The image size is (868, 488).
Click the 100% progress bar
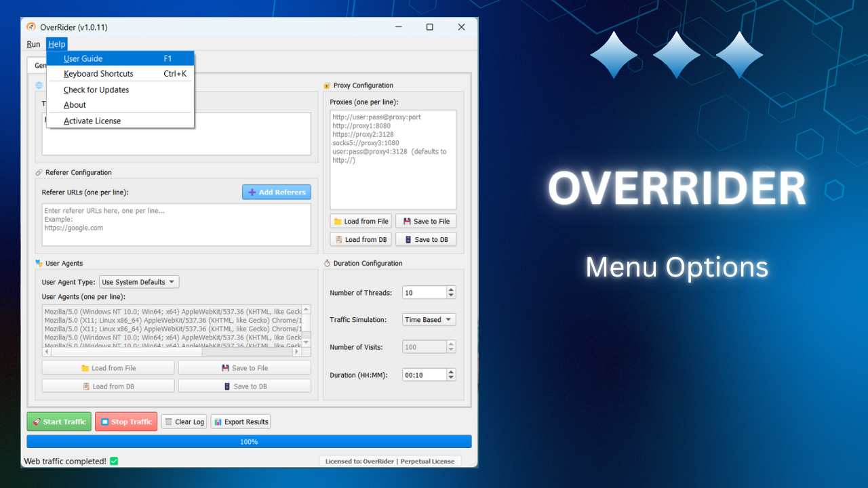[249, 441]
